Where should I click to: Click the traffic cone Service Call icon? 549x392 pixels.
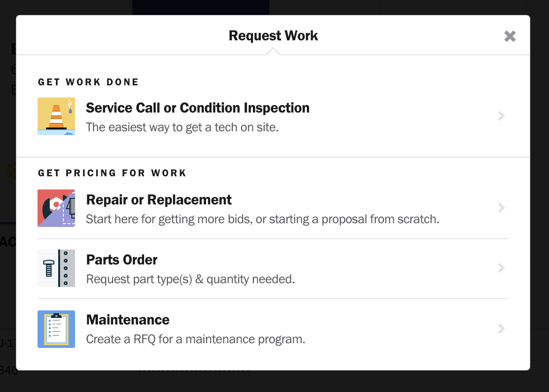56,116
